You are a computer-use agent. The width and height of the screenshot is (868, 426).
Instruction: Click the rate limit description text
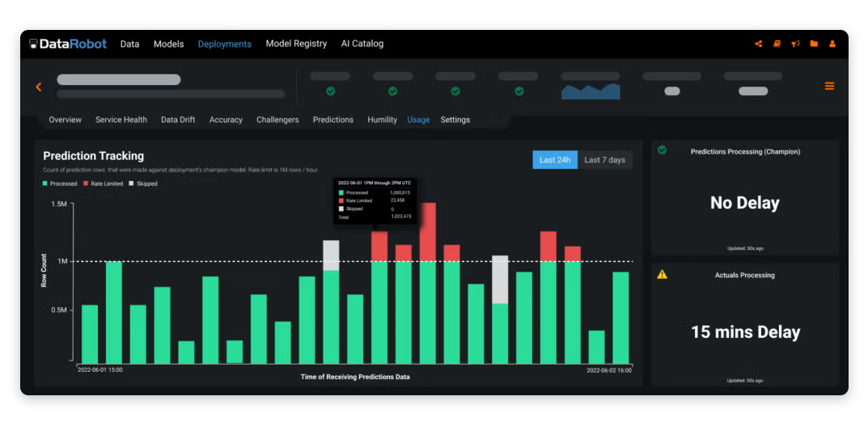click(180, 170)
